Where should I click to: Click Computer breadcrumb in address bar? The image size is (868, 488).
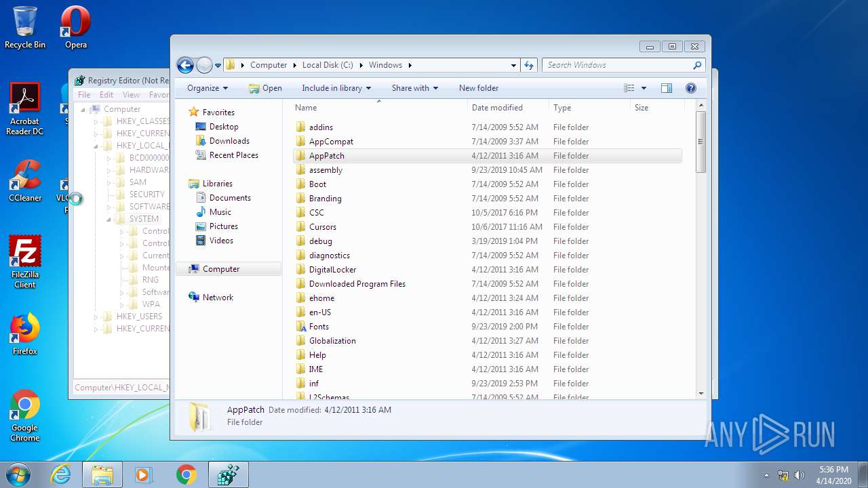click(269, 65)
